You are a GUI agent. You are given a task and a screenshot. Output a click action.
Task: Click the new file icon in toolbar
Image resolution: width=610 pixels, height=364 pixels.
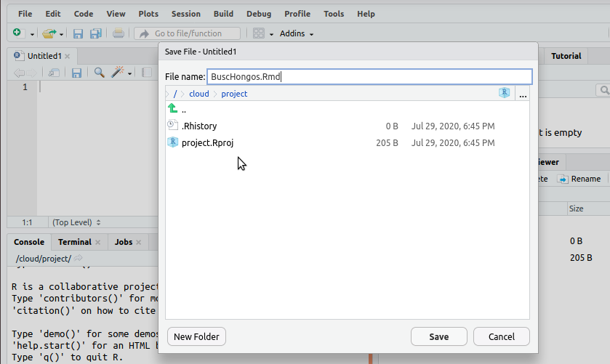(x=19, y=33)
